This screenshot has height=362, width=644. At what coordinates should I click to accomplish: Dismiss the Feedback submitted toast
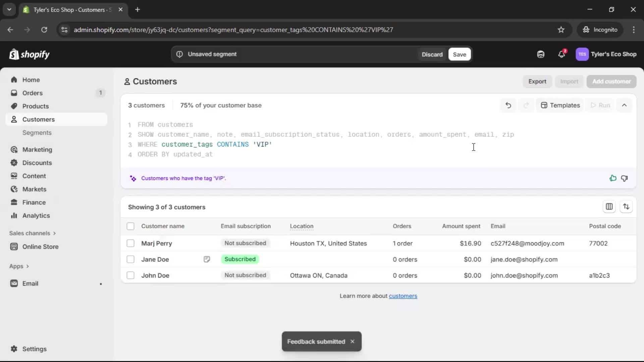[352, 342]
